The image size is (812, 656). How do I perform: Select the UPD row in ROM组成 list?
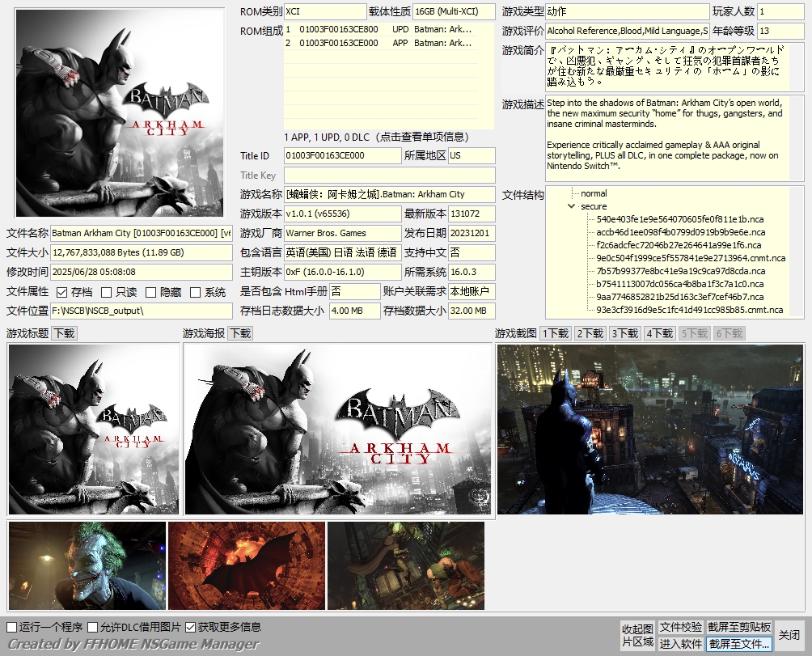pos(381,29)
